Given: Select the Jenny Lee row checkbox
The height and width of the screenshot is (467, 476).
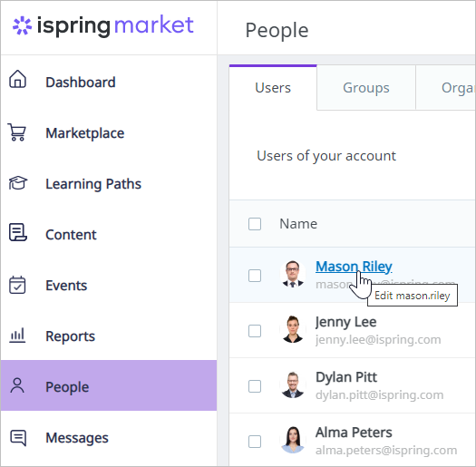Looking at the screenshot, I should [255, 331].
